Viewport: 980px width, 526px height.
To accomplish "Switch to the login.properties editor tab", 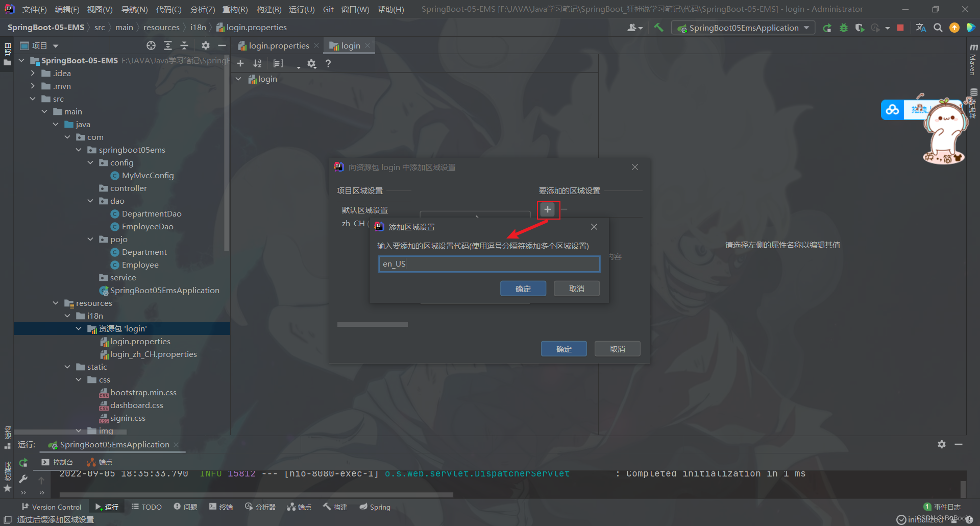I will pos(279,46).
